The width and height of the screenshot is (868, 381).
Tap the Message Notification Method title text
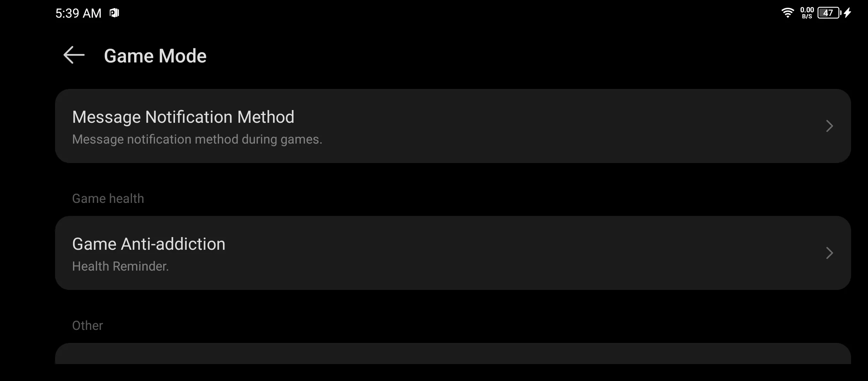[x=183, y=117]
